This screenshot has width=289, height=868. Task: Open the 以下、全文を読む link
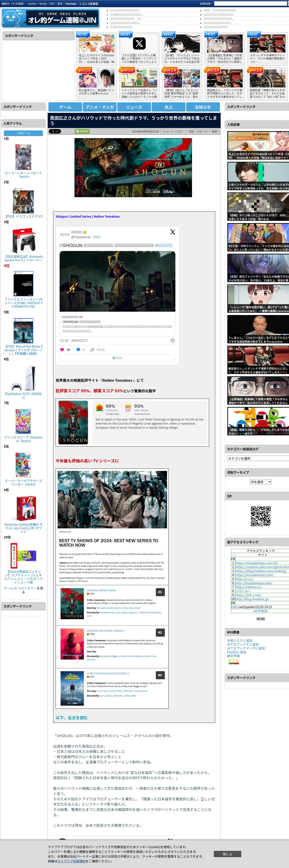click(x=72, y=718)
